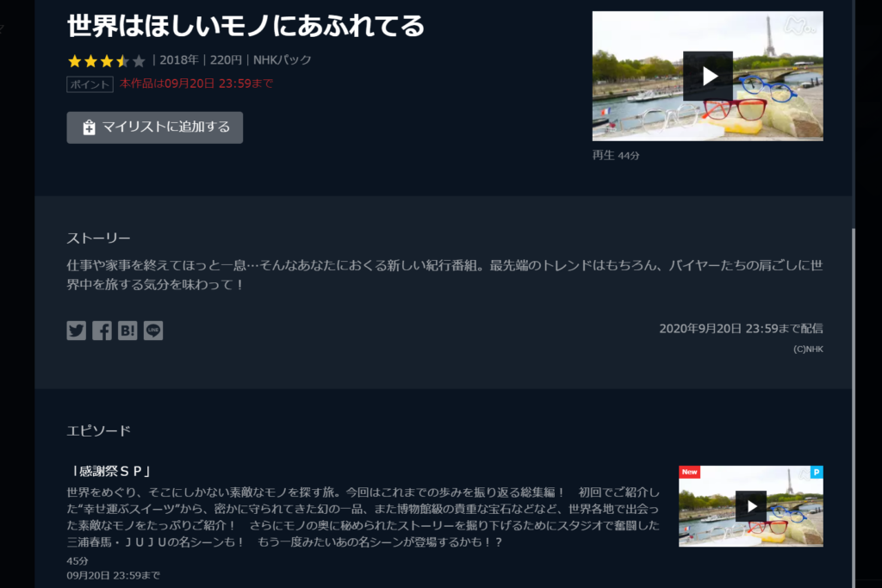882x588 pixels.
Task: Click the title 世界はほしいモノにあふれてる
Action: (x=245, y=27)
